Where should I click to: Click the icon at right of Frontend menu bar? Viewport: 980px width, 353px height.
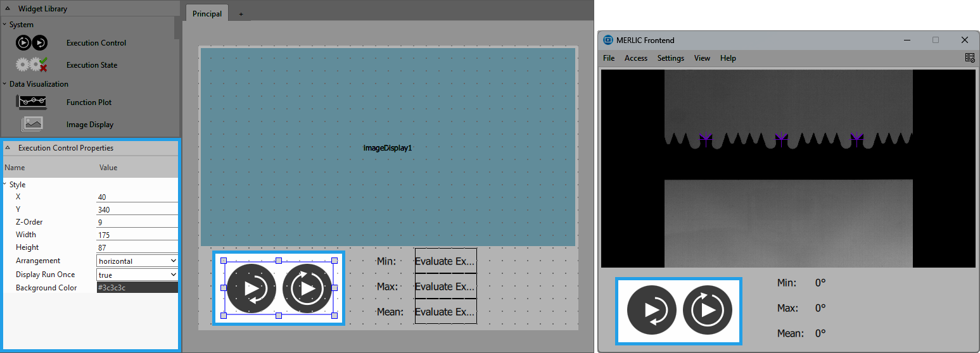click(969, 58)
